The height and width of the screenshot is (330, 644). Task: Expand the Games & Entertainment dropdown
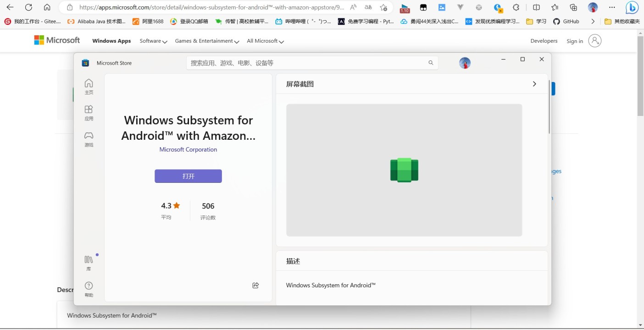pyautogui.click(x=207, y=41)
